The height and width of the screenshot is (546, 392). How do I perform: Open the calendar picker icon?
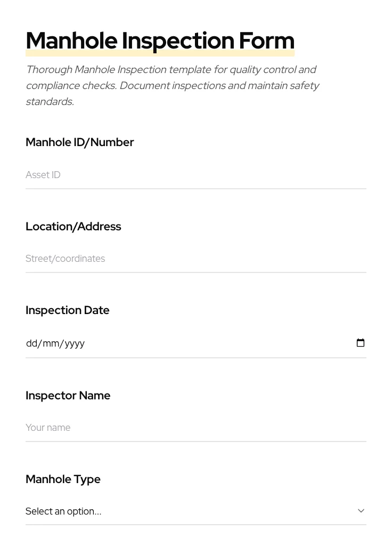(361, 343)
